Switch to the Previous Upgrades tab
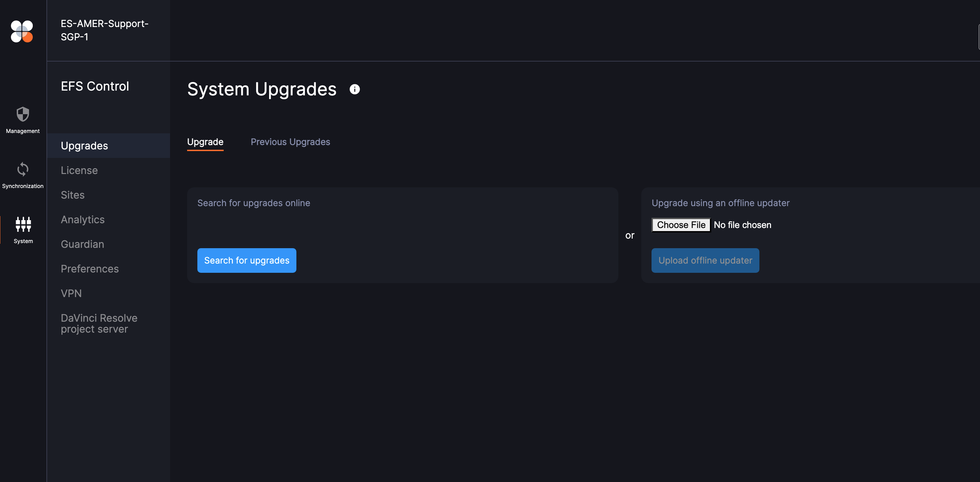This screenshot has height=482, width=980. pos(290,142)
